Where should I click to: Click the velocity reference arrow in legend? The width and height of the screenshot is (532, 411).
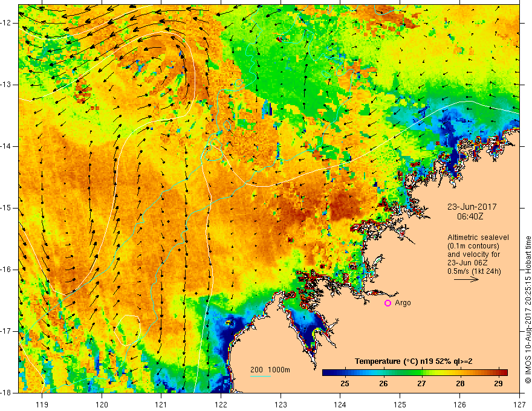(466, 279)
